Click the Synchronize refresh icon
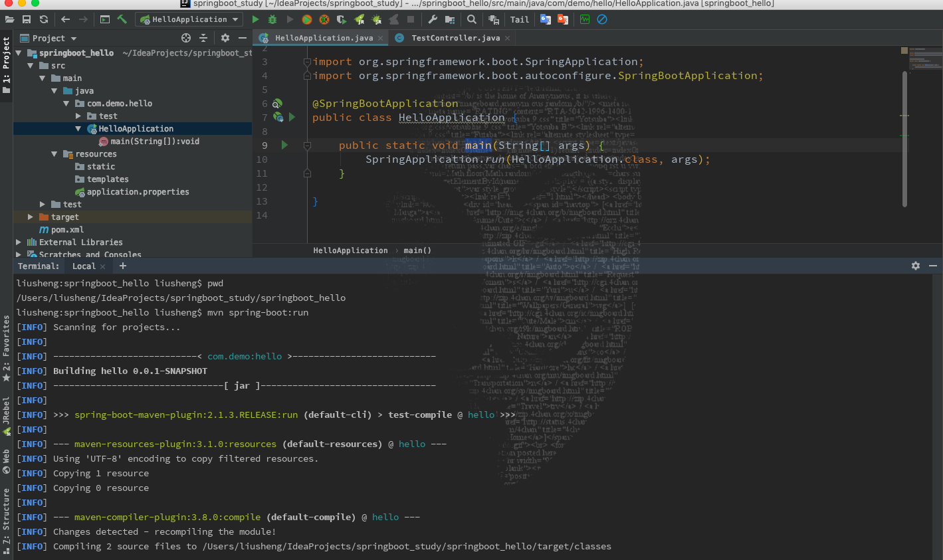This screenshot has height=560, width=943. (x=44, y=19)
